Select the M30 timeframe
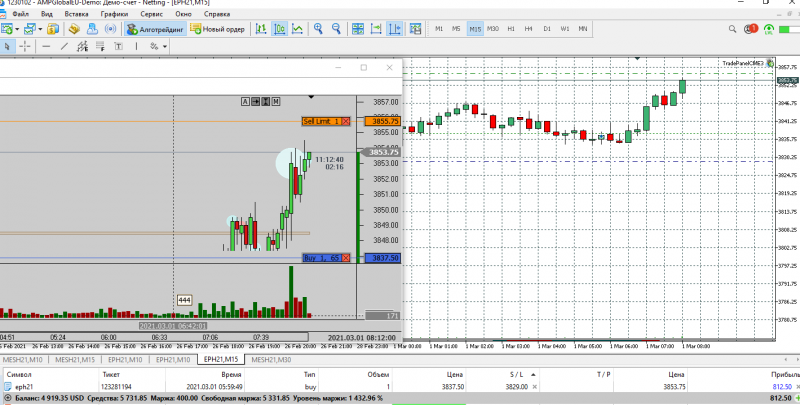Screen dimensions: 800x405 pyautogui.click(x=493, y=29)
